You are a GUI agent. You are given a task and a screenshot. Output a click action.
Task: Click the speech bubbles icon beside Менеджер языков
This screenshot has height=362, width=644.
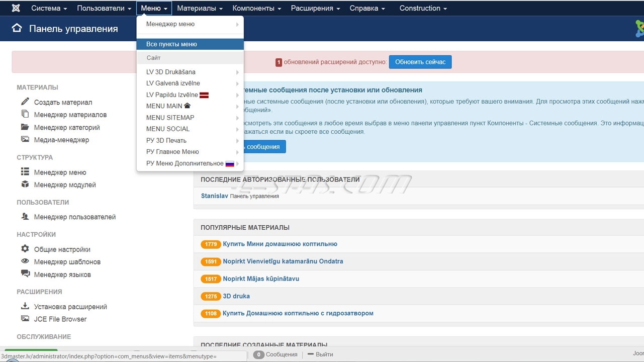point(25,274)
